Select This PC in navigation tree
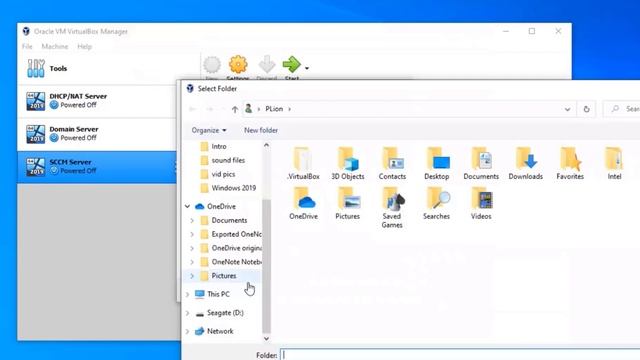 (218, 294)
